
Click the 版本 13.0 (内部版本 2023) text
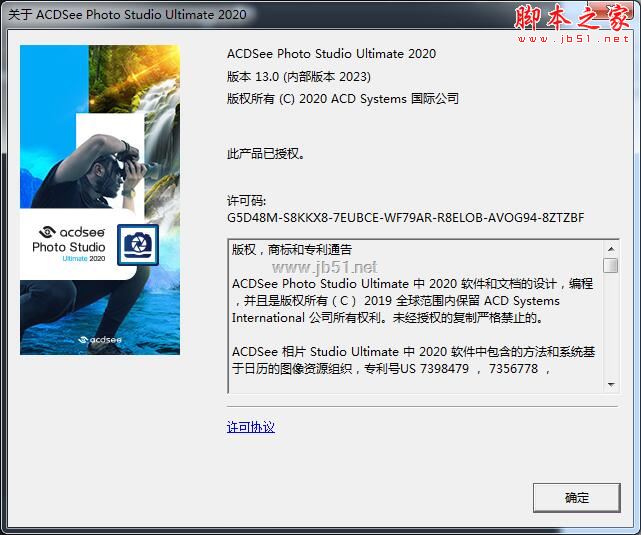click(x=299, y=76)
